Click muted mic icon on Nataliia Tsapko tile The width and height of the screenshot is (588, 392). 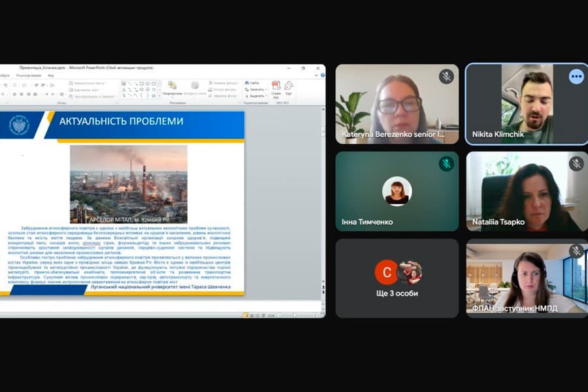point(576,164)
